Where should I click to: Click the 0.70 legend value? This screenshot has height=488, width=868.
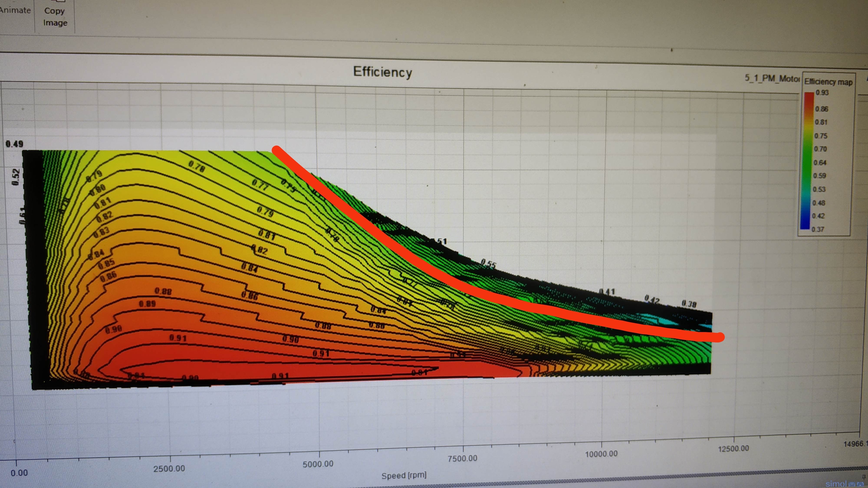[820, 149]
